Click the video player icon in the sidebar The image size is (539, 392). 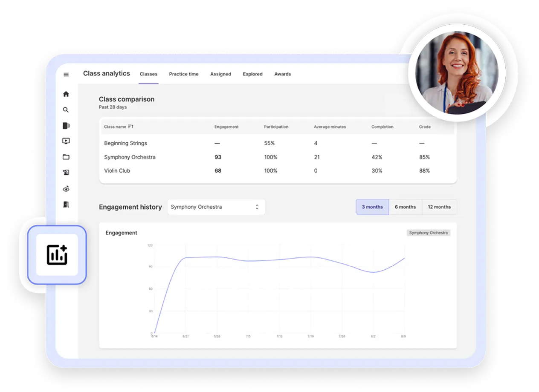point(66,141)
